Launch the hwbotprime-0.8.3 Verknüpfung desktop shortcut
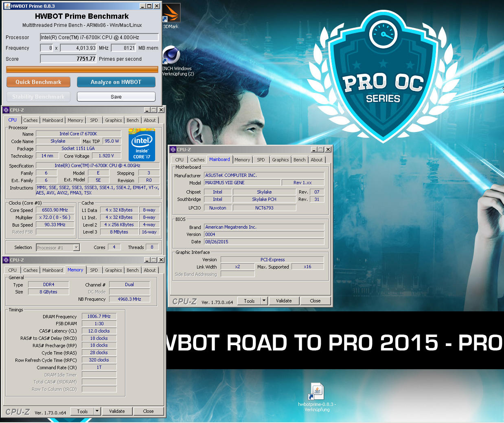504x423 pixels. click(x=317, y=397)
